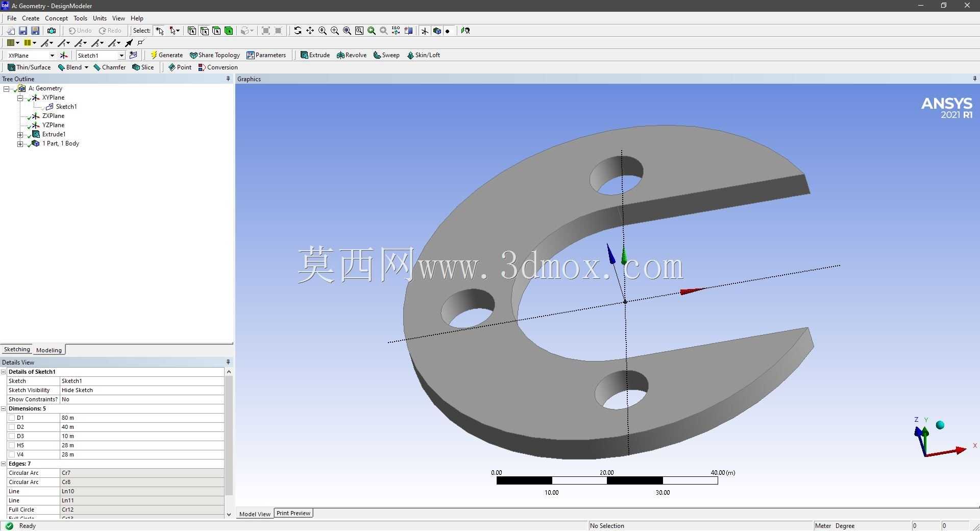
Task: Open the Units menu
Action: tap(100, 18)
